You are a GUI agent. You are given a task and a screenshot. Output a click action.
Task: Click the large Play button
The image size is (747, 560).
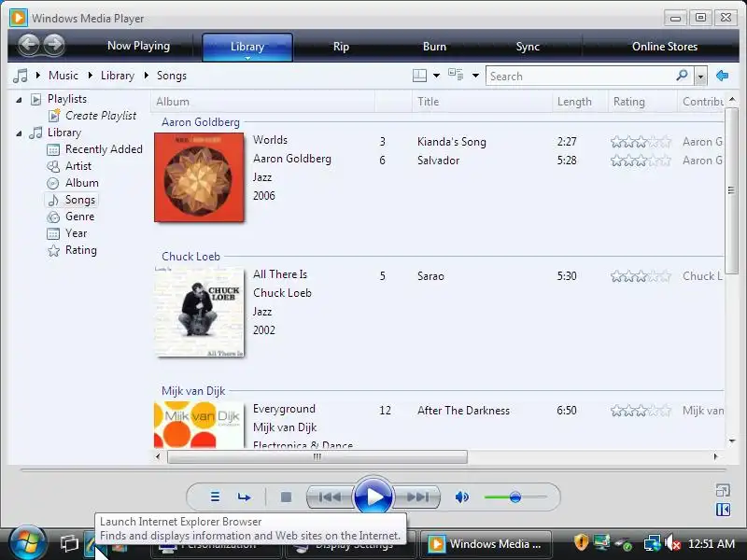[373, 497]
